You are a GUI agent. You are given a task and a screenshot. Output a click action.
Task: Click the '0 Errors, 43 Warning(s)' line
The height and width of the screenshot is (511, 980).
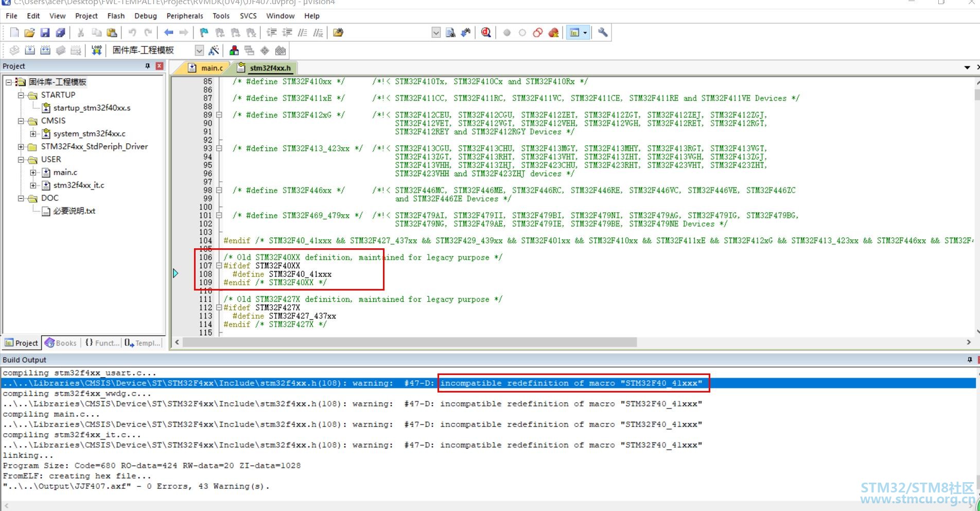tap(136, 486)
